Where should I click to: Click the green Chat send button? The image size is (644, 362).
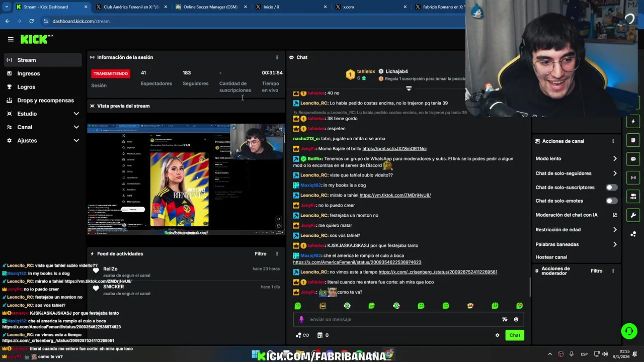pyautogui.click(x=515, y=335)
